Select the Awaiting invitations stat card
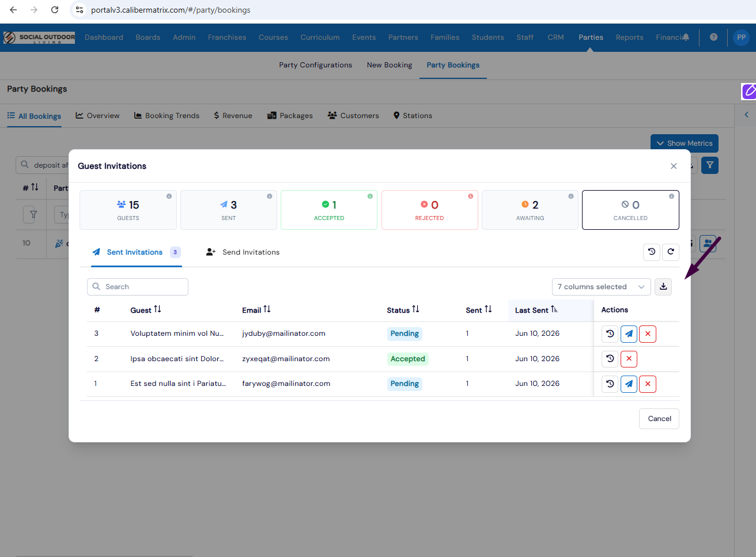The height and width of the screenshot is (557, 756). click(530, 210)
